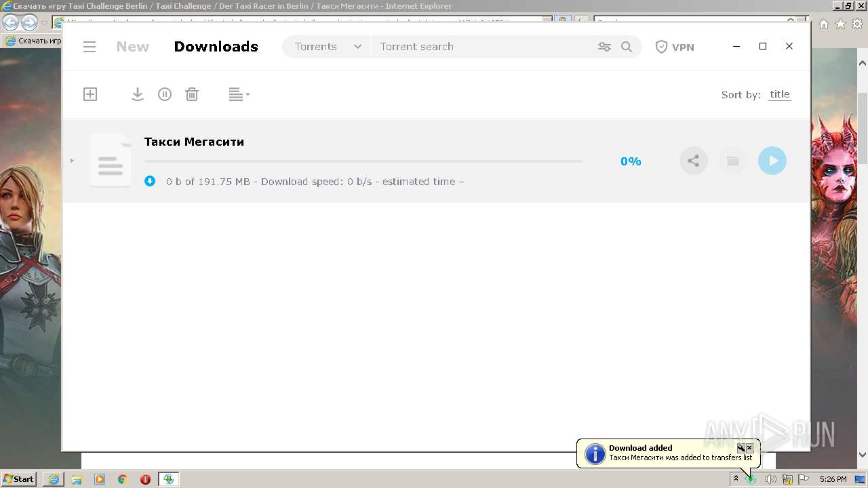
Task: Open search filter settings icon
Action: click(x=604, y=47)
